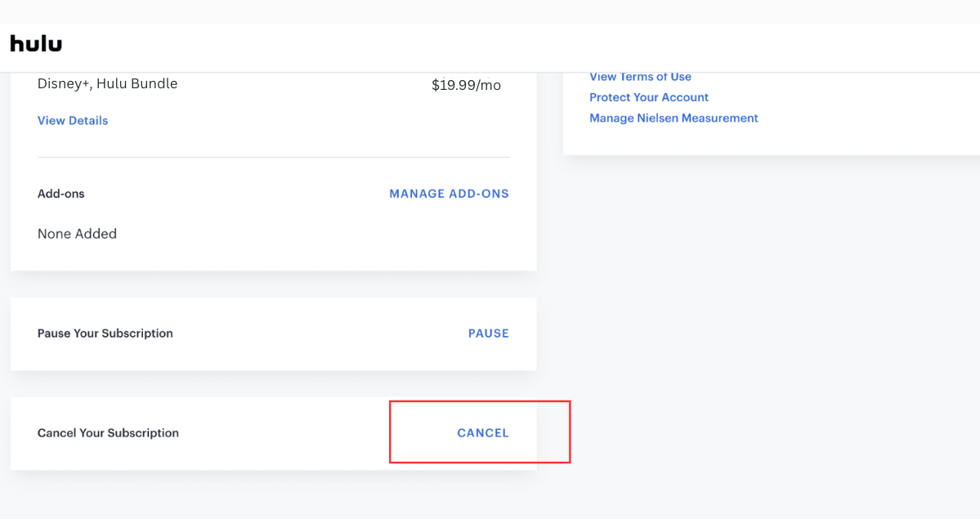980x519 pixels.
Task: Click the divider line above Add-ons
Action: tap(273, 157)
